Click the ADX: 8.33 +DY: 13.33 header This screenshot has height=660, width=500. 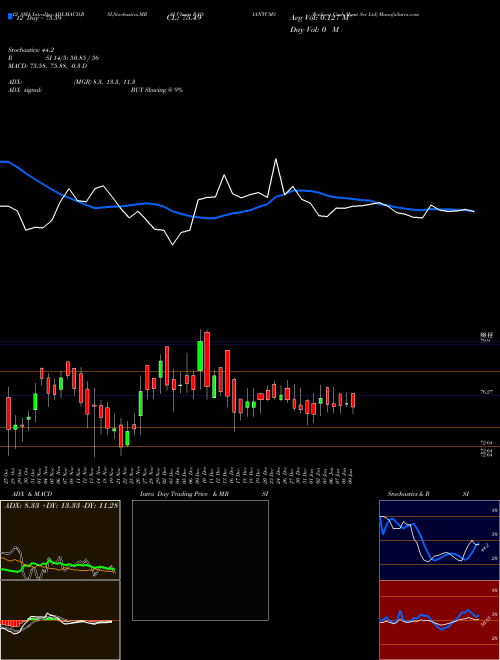(61, 505)
